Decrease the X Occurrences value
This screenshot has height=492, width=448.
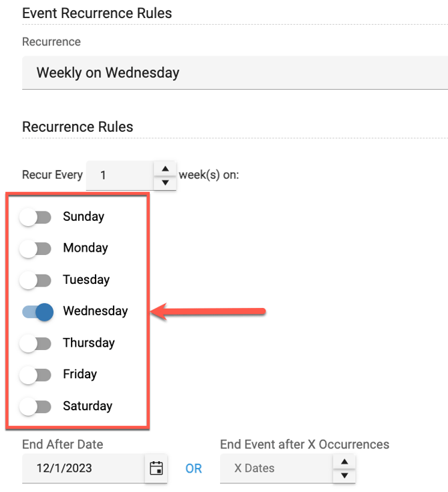click(x=344, y=475)
